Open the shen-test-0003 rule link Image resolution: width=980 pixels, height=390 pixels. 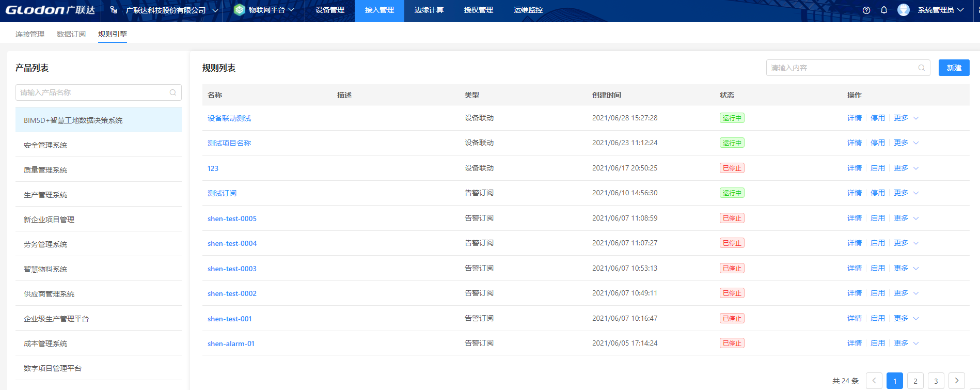(232, 269)
